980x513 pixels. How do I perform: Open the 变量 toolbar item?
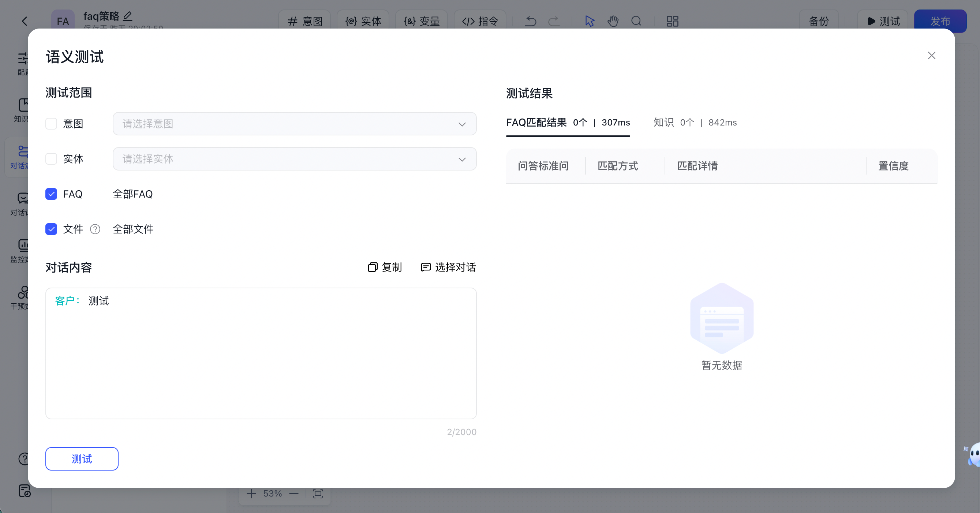click(422, 21)
